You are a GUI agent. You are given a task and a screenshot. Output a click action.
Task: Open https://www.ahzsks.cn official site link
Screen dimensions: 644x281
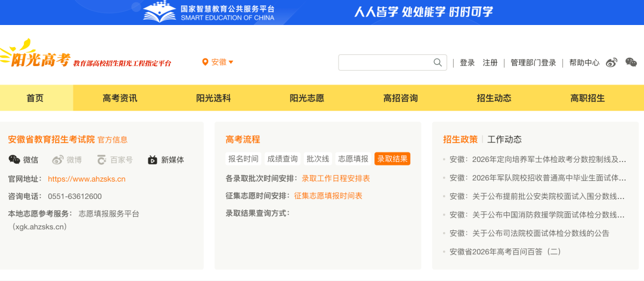click(86, 179)
